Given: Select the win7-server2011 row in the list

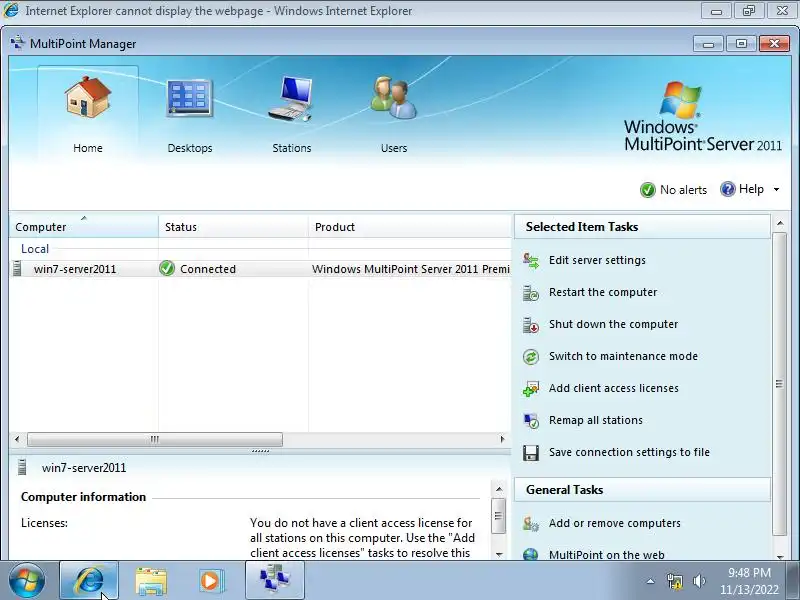Looking at the screenshot, I should 260,269.
